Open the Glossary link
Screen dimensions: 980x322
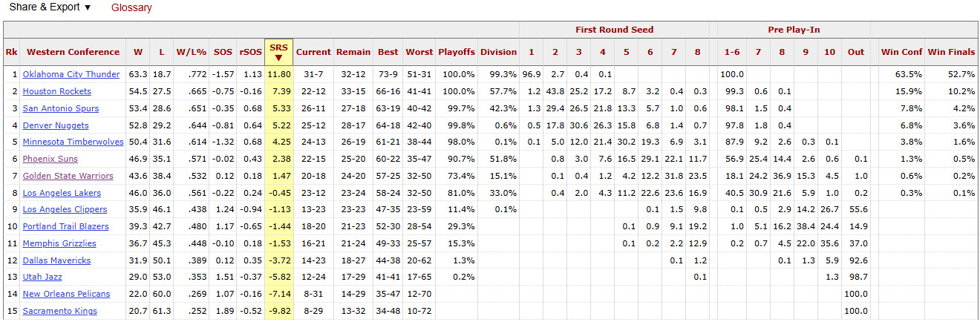[131, 7]
